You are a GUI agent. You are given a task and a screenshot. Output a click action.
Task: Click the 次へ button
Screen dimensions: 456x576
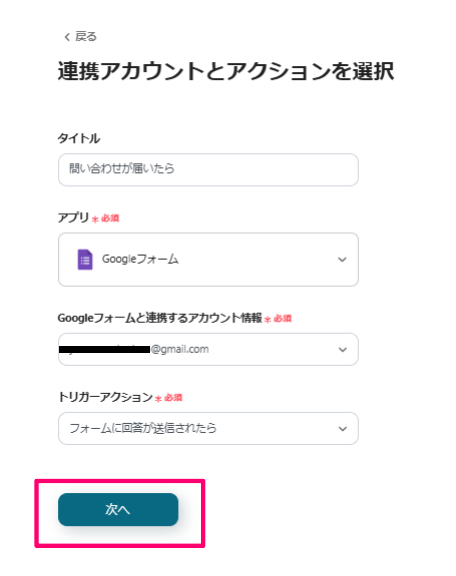(118, 510)
